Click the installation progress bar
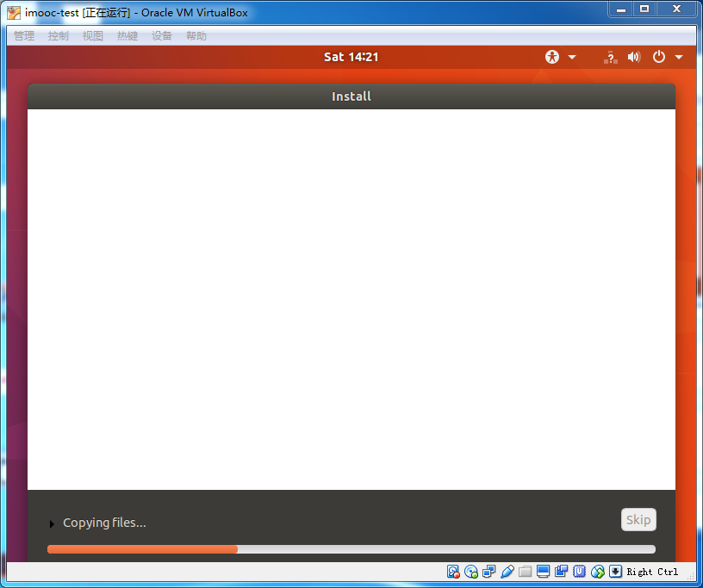This screenshot has width=703, height=588. pos(351,549)
